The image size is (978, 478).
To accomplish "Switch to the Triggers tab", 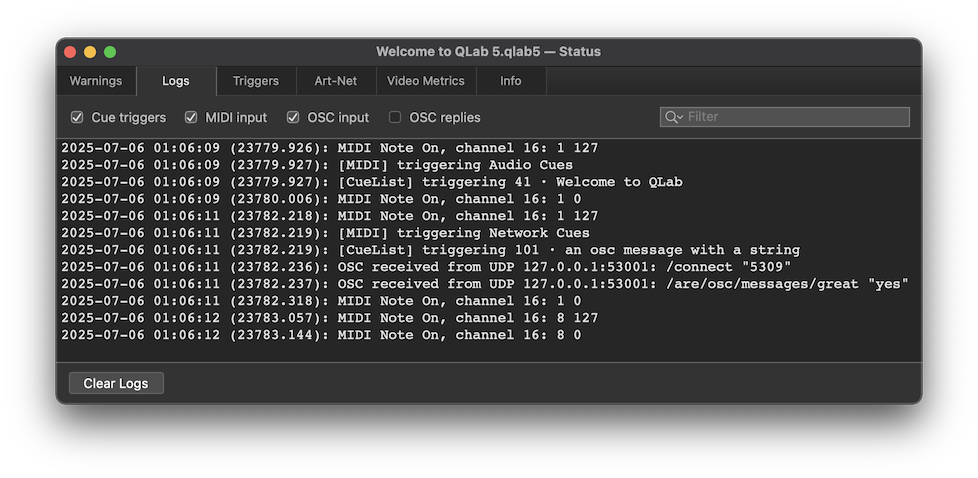I will 256,81.
